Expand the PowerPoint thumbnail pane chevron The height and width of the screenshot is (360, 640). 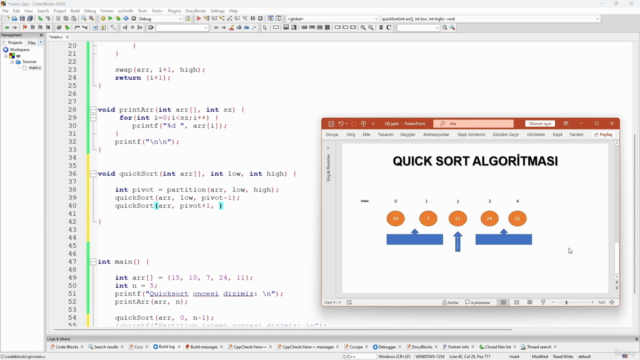click(328, 148)
